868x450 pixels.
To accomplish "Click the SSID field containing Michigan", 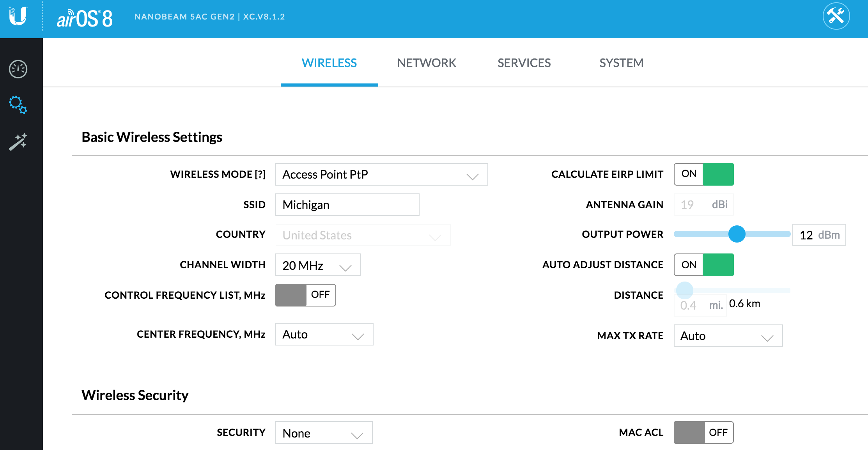I will 347,205.
